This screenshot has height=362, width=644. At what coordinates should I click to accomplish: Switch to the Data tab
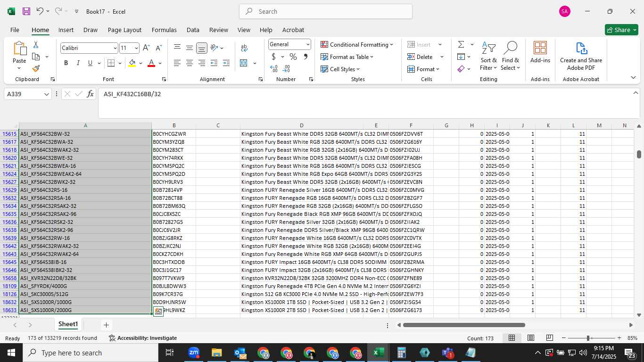point(193,30)
